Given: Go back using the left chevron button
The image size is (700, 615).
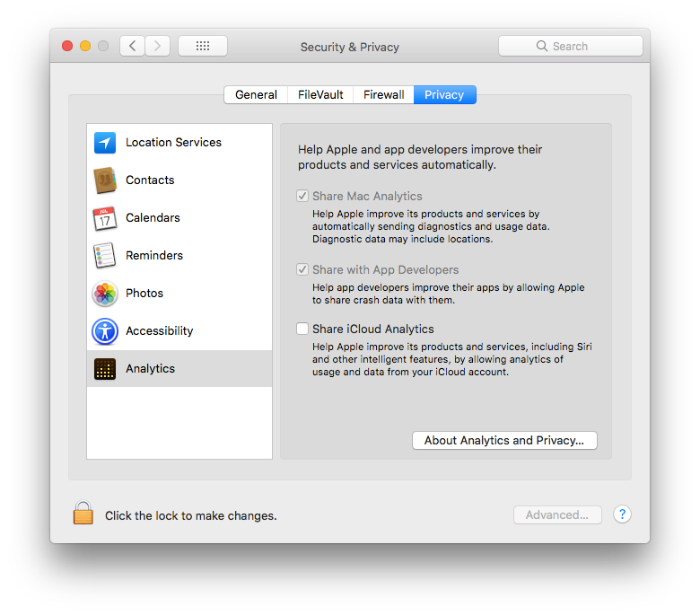Looking at the screenshot, I should click(132, 46).
